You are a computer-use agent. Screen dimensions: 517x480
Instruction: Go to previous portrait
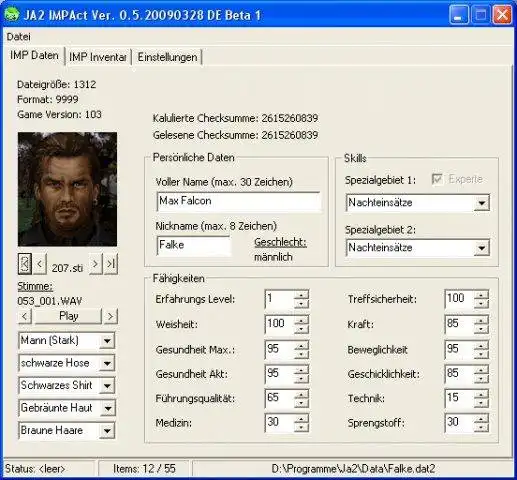click(39, 264)
